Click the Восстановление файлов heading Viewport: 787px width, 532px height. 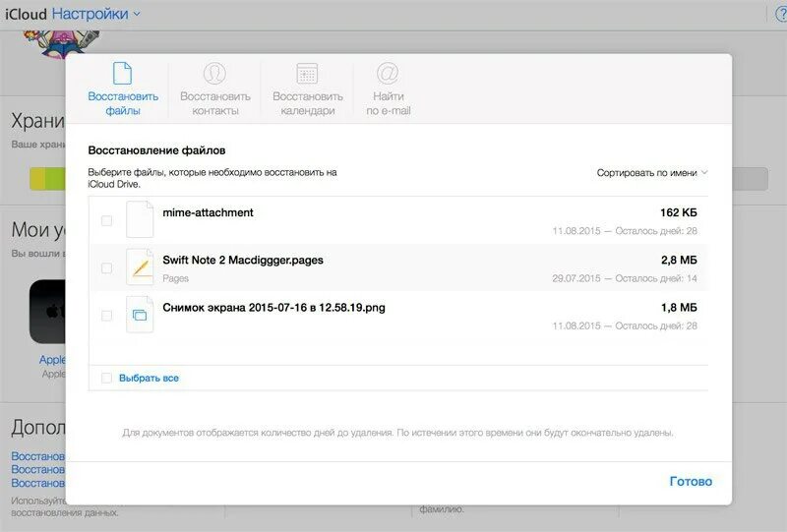click(x=156, y=150)
